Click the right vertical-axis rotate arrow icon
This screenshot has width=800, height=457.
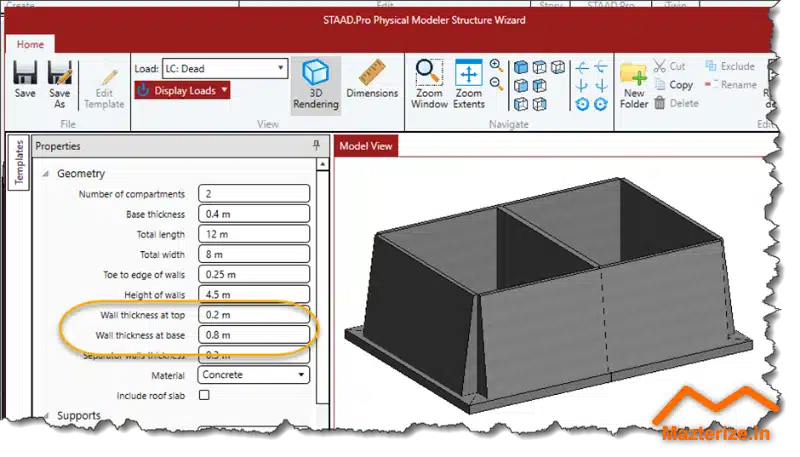coord(601,86)
